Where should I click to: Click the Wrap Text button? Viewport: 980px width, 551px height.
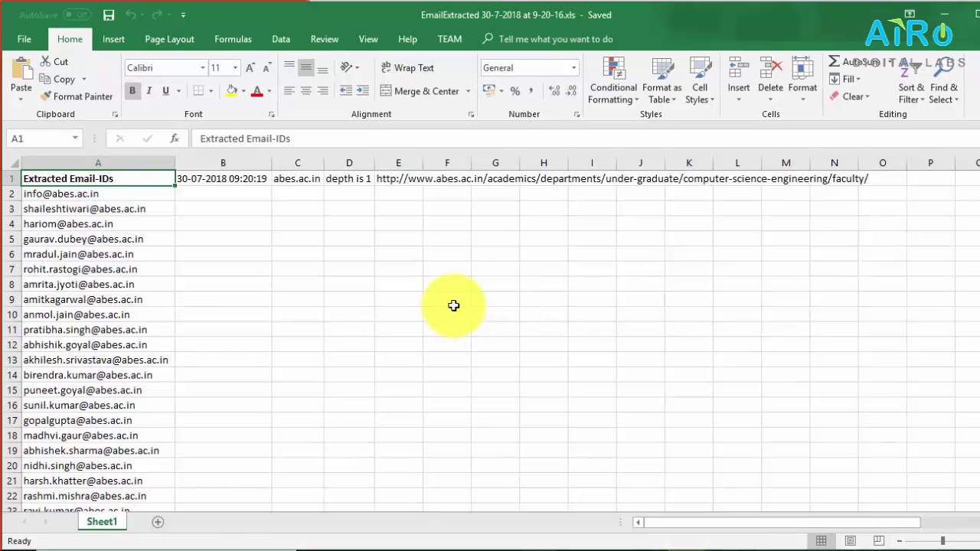tap(407, 68)
